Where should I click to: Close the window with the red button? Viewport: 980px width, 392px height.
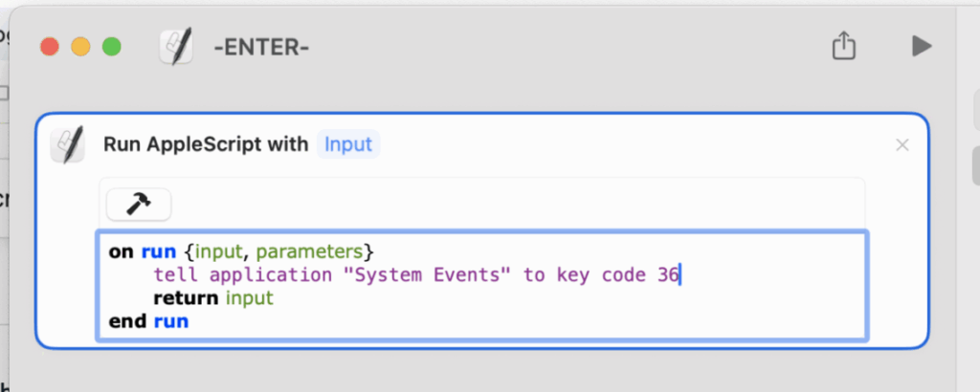[x=50, y=47]
